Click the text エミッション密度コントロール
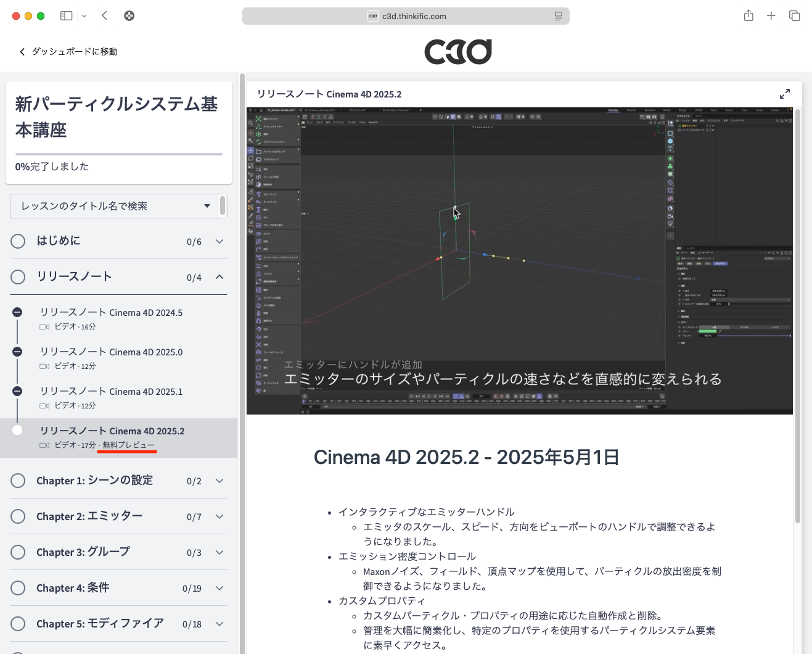The image size is (812, 654). pos(407,557)
